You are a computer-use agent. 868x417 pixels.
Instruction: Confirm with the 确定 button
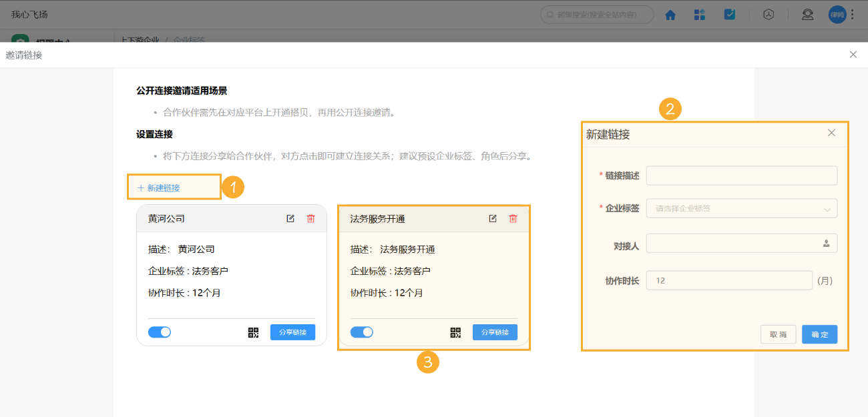coord(819,334)
